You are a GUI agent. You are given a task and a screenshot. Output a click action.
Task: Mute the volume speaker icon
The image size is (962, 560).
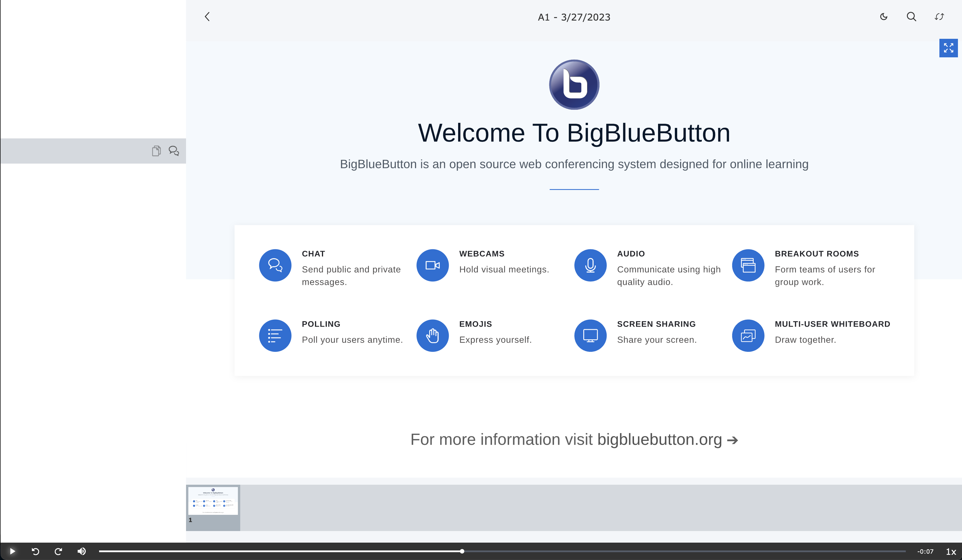pos(81,551)
